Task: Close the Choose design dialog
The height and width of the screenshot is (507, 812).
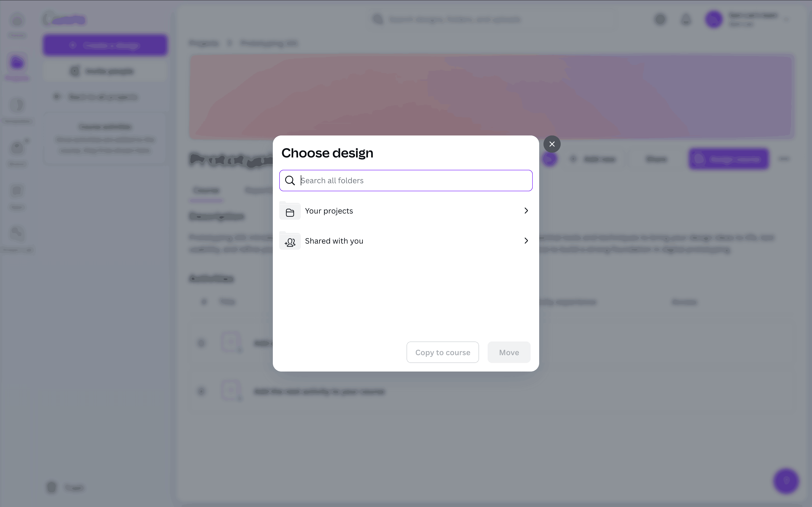Action: click(552, 144)
